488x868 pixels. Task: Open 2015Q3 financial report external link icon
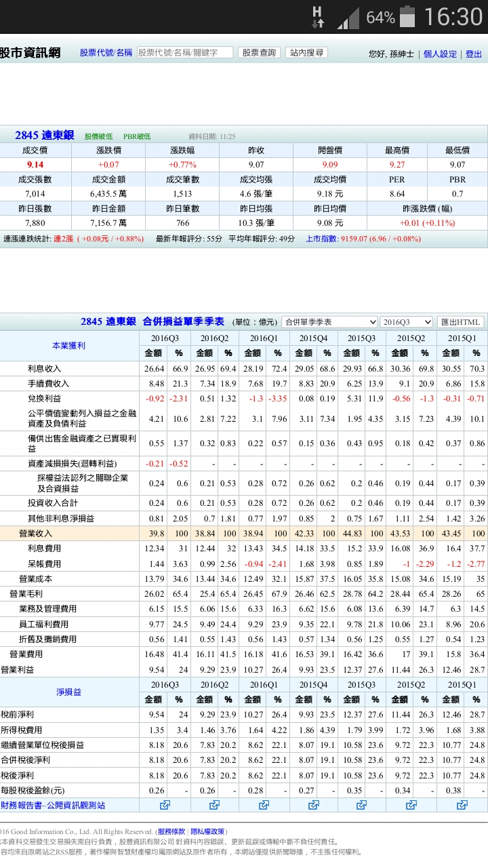click(361, 805)
